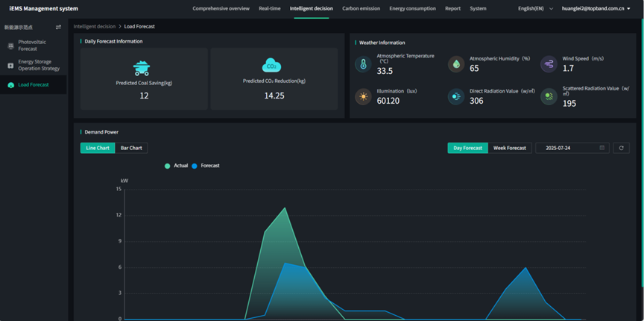This screenshot has height=321, width=644.
Task: Open the Carbon emission tab
Action: pyautogui.click(x=361, y=8)
